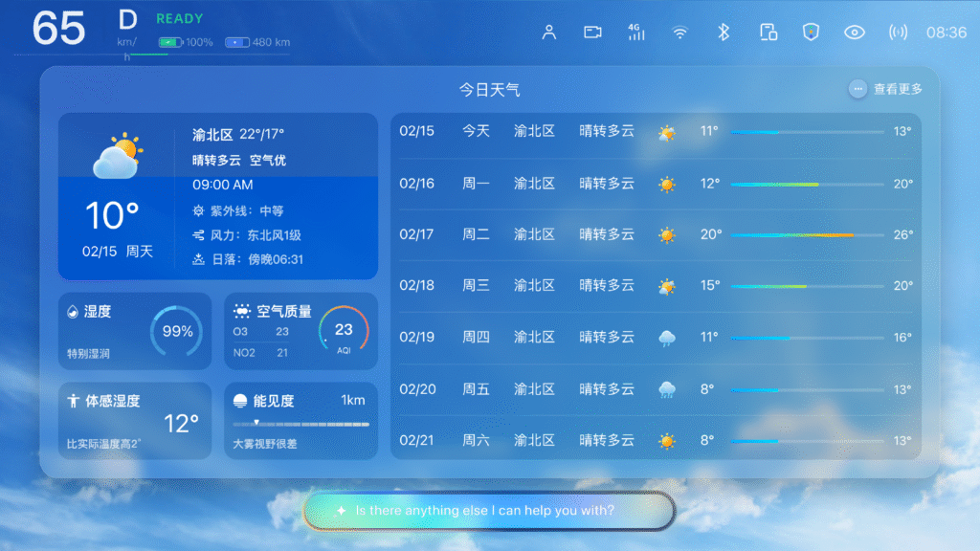This screenshot has height=551, width=980.
Task: Tap the humidity droplet icon
Action: pos(73,312)
